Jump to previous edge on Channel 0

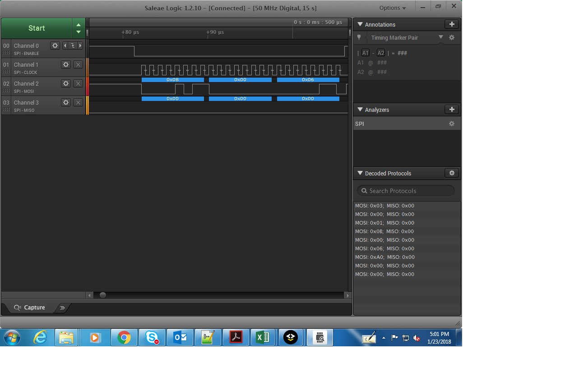click(x=65, y=46)
